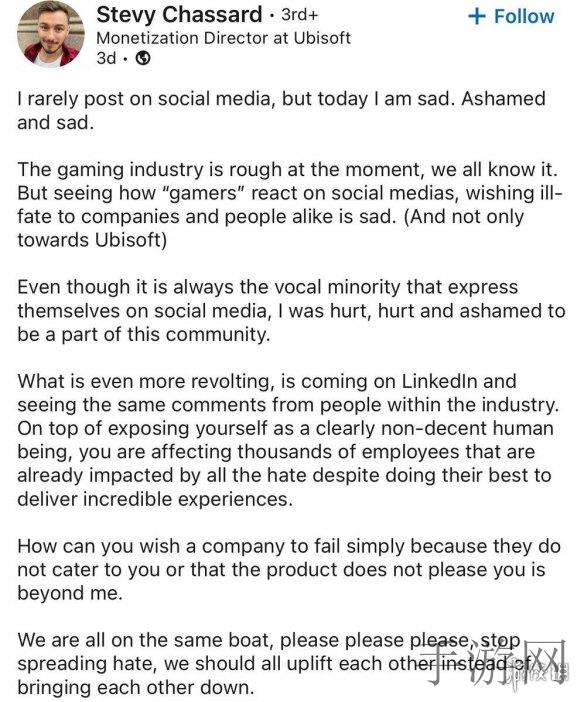This screenshot has height=702, width=584.
Task: Select the paragraph starting "How can you wish"
Action: coord(289,570)
